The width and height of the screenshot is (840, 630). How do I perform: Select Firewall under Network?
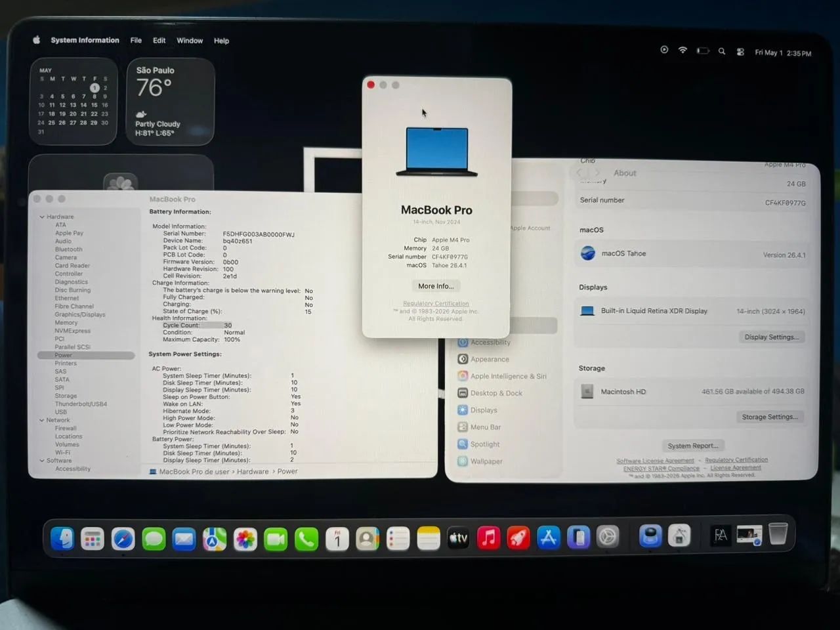tap(66, 429)
